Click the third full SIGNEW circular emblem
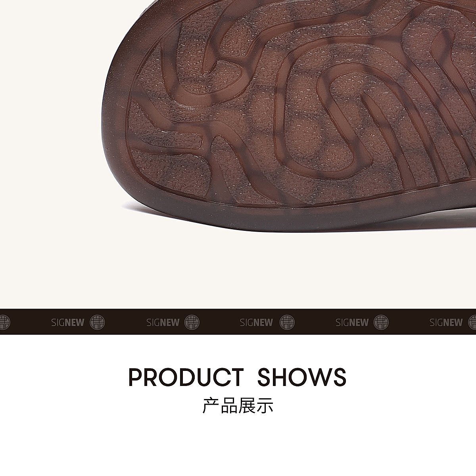Screen dimensions: 476x476 287,322
